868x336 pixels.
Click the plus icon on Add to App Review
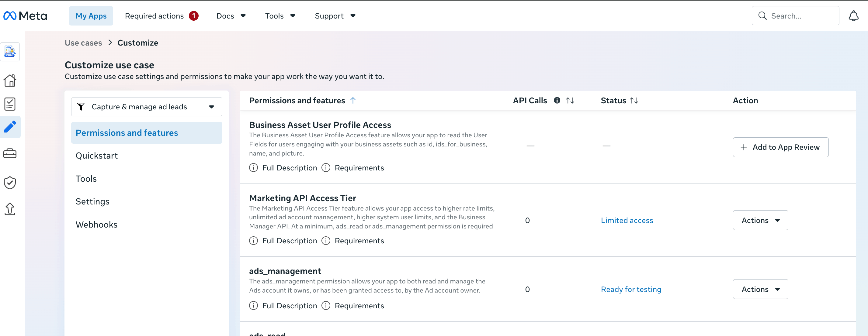(744, 147)
